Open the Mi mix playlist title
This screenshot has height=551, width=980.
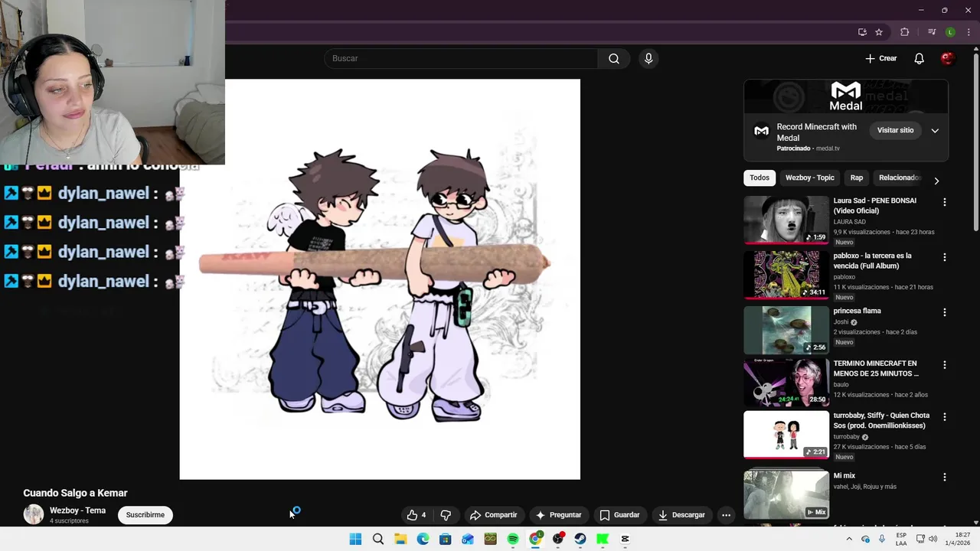click(x=844, y=476)
